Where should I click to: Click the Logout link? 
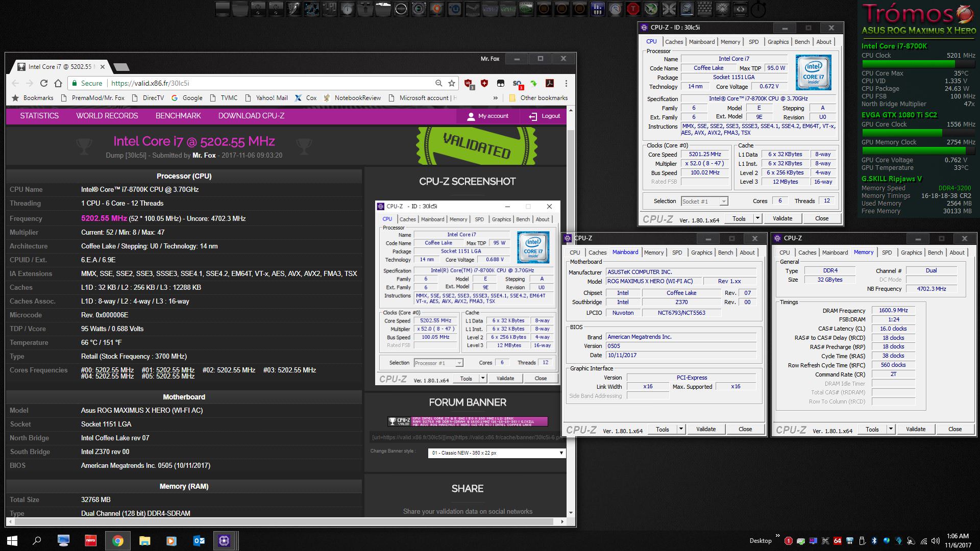545,116
